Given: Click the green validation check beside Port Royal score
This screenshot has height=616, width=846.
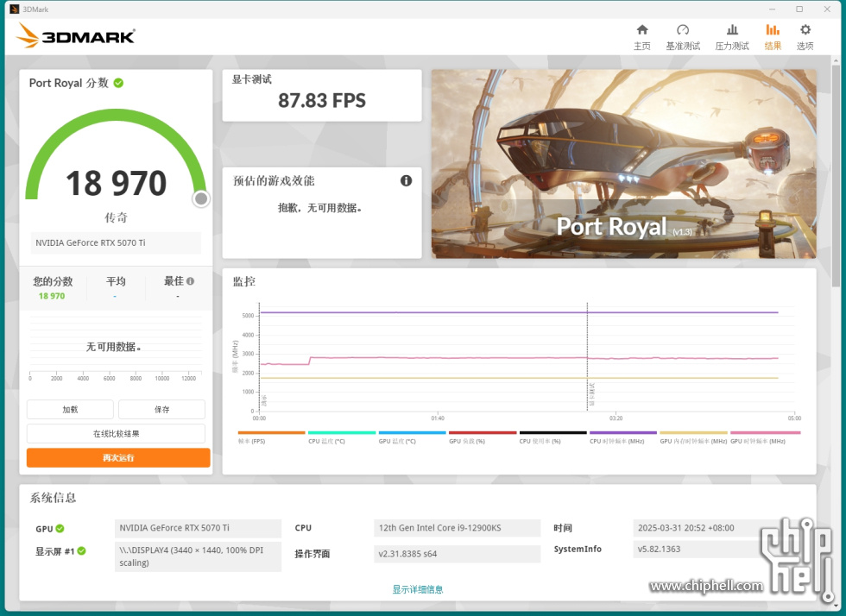Looking at the screenshot, I should pos(119,83).
